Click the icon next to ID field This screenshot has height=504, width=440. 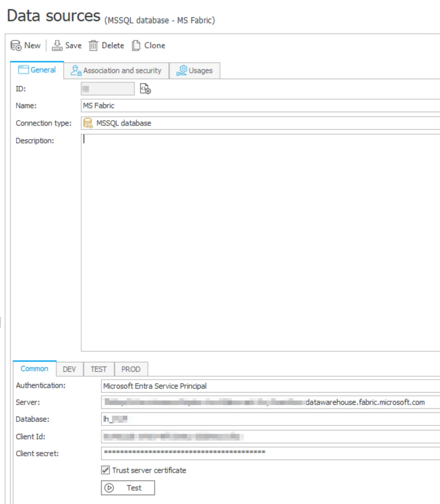pyautogui.click(x=145, y=89)
